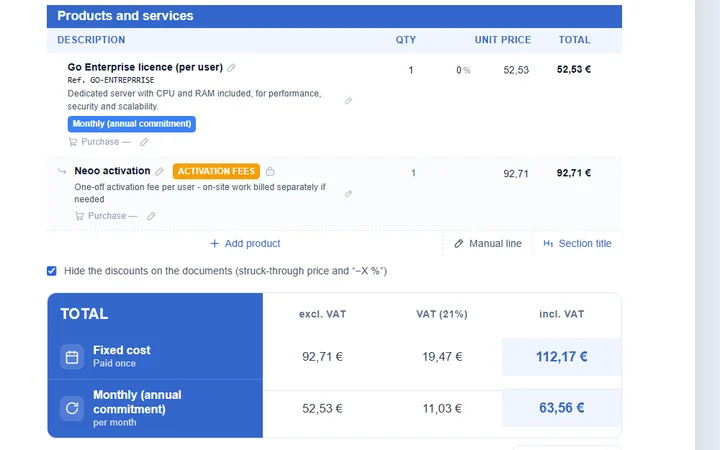720x450 pixels.
Task: Edit purchase price for Neoo activation
Action: point(151,216)
